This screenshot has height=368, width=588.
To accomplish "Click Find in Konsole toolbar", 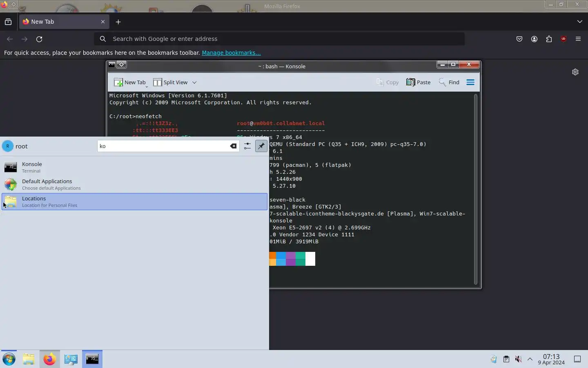I will click(449, 82).
